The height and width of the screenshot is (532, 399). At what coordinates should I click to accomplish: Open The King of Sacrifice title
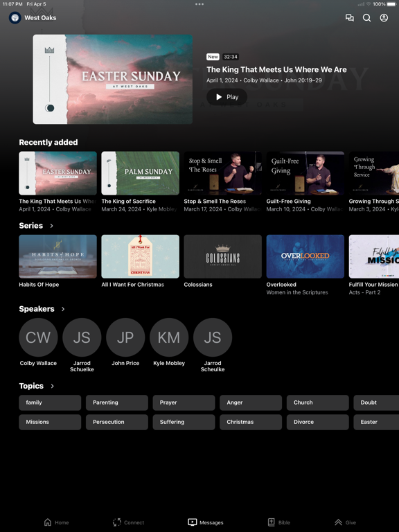coord(129,201)
